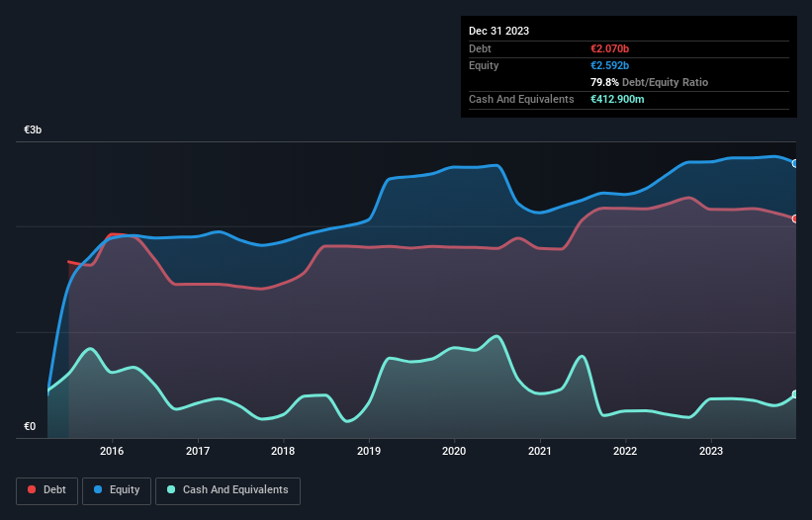Click the €2.070b debt value
This screenshot has width=812, height=520.
coord(609,48)
